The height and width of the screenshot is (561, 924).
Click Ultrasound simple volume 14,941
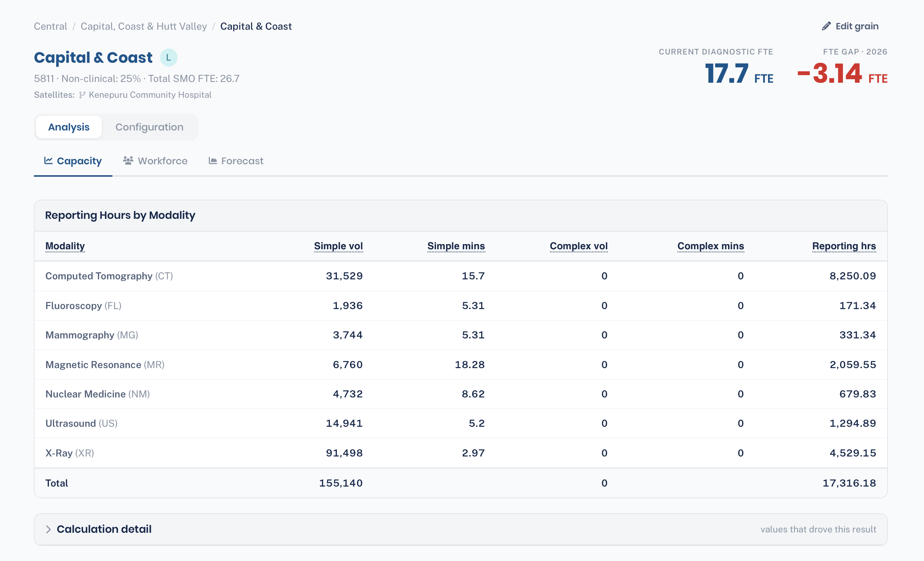[x=344, y=423]
